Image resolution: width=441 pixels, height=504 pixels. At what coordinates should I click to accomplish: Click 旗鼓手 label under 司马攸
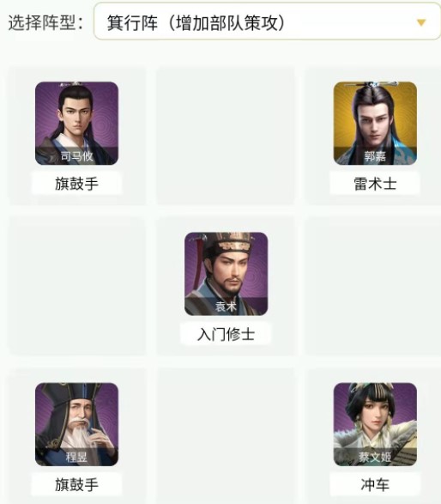tap(76, 184)
